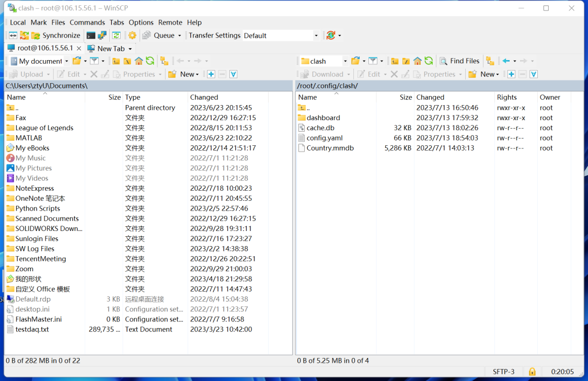Viewport: 588px width, 381px height.
Task: Click the remote back navigation arrow
Action: pyautogui.click(x=506, y=61)
